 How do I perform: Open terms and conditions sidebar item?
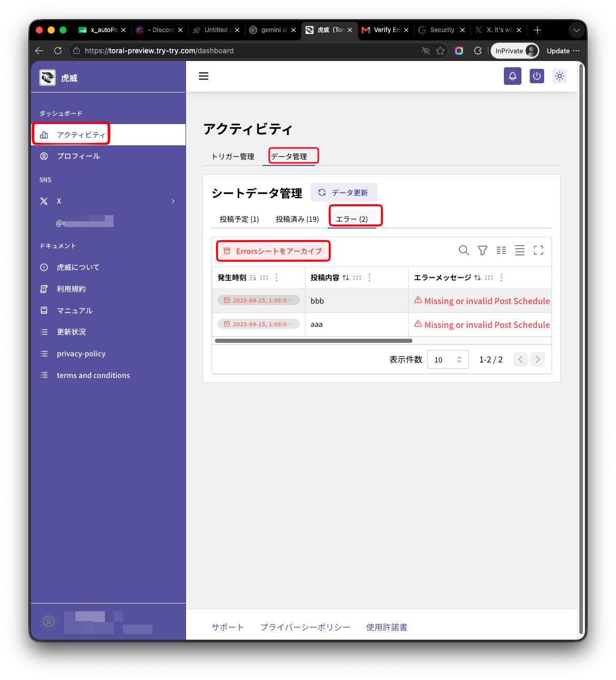tap(108, 375)
